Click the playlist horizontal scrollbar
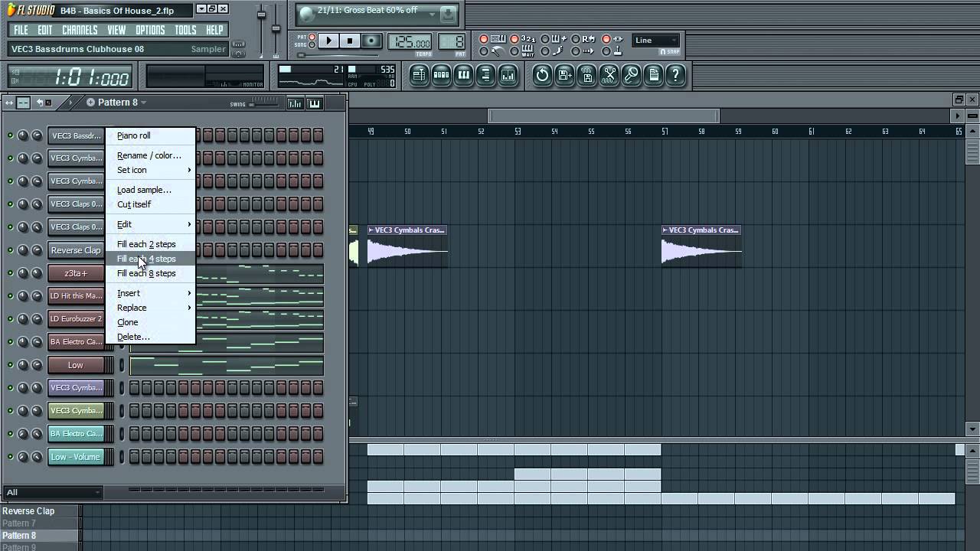Viewport: 980px width, 551px height. click(603, 116)
